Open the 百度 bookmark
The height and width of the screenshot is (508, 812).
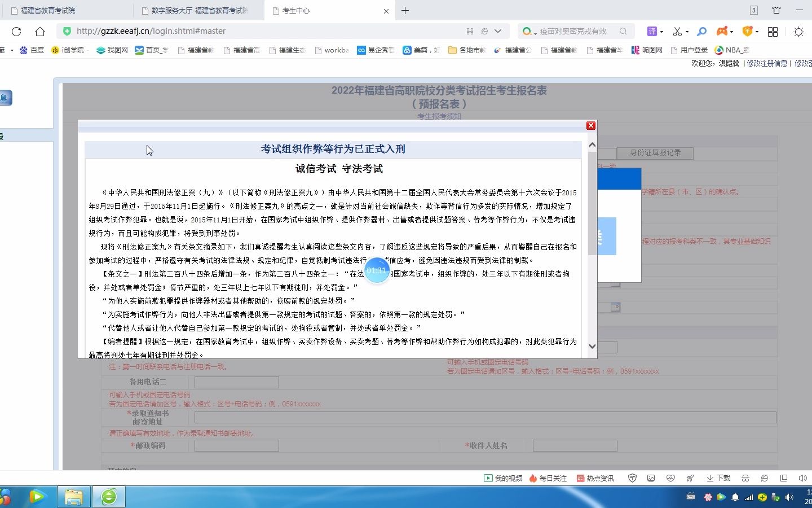(32, 50)
